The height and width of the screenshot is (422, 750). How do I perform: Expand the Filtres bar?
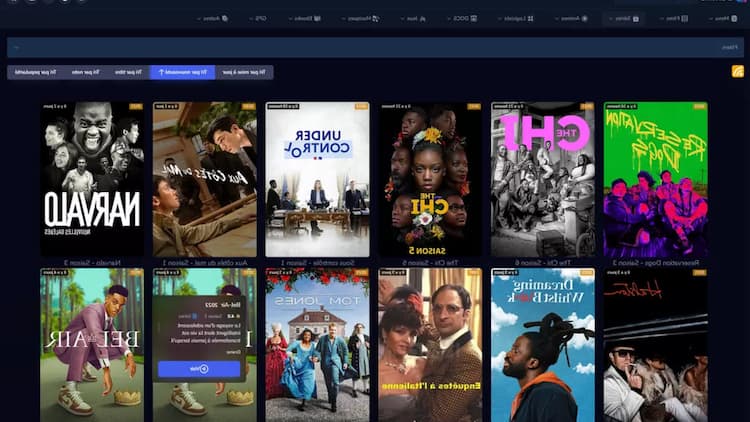click(375, 47)
